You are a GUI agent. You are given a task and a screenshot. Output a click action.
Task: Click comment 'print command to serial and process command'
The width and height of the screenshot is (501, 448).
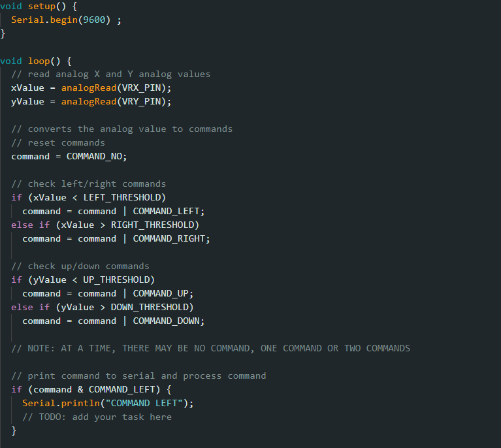[138, 376]
